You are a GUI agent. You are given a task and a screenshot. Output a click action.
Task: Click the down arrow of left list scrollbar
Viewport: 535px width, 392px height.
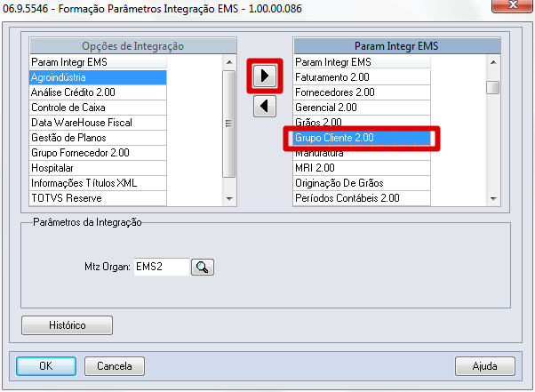coord(229,198)
